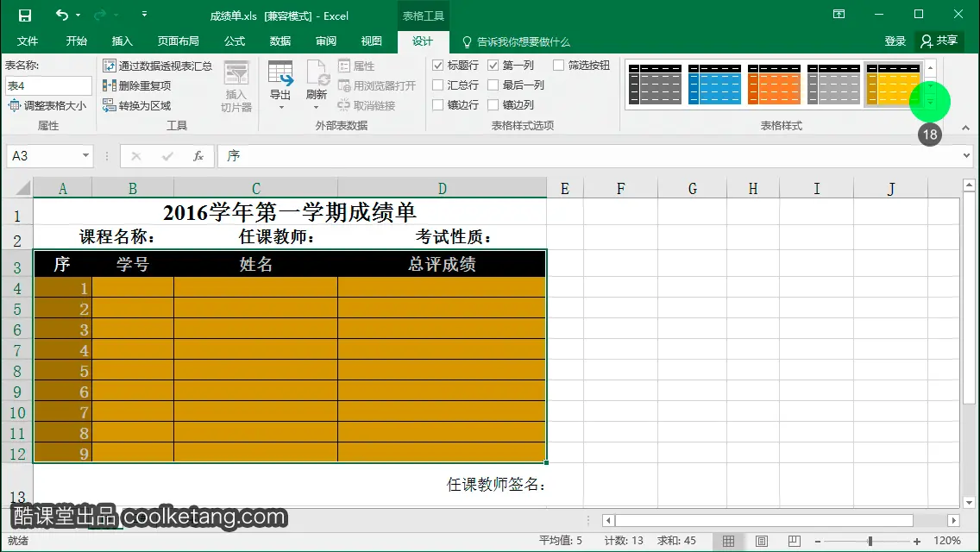The height and width of the screenshot is (552, 980).
Task: Apply the blue table style
Action: [x=714, y=85]
